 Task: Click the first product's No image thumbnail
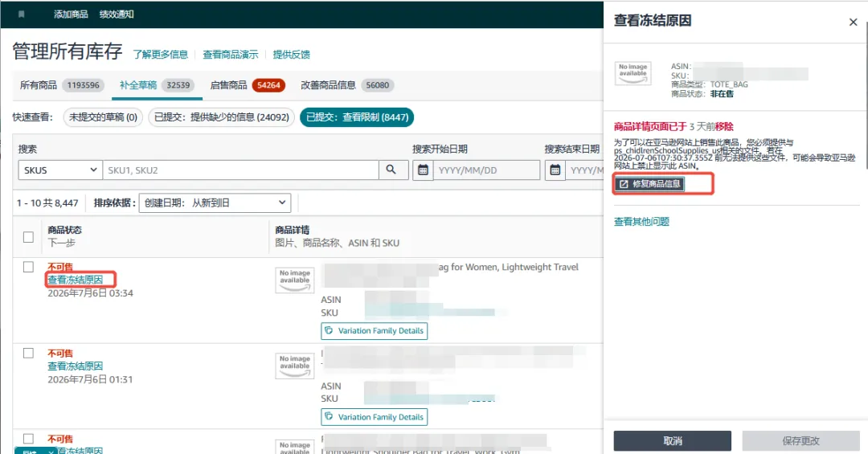294,280
